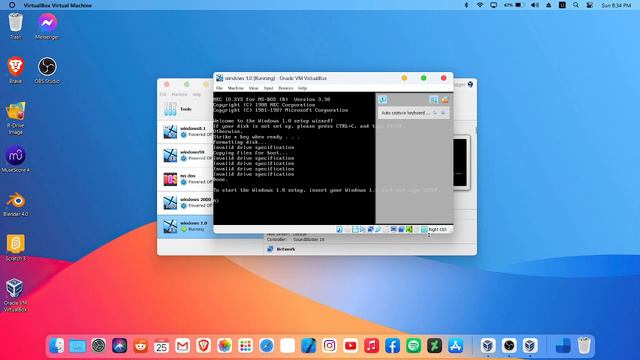The width and height of the screenshot is (640, 360).
Task: Open Facebook in the dock
Action: (392, 346)
